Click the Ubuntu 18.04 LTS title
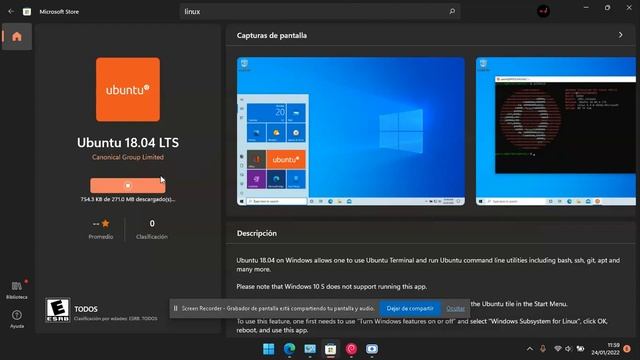This screenshot has height=360, width=640. [x=128, y=142]
